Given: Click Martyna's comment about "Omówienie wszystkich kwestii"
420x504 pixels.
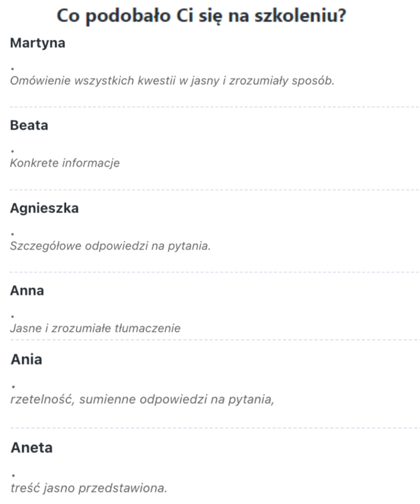Looking at the screenshot, I should [172, 81].
